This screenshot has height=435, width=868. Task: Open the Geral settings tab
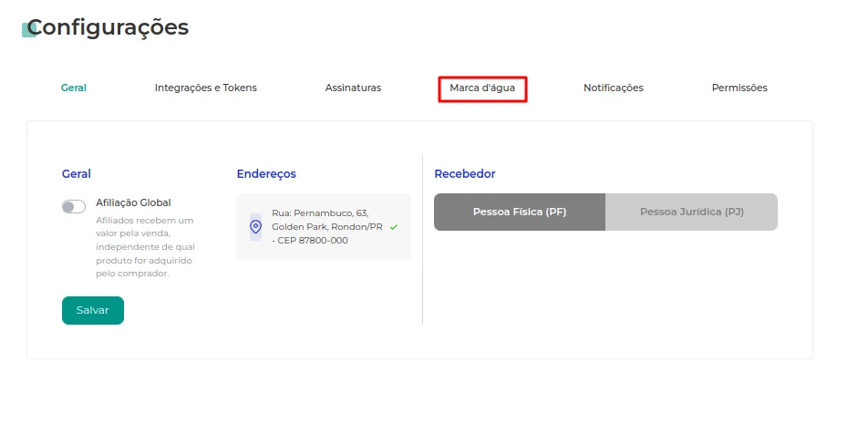tap(74, 88)
